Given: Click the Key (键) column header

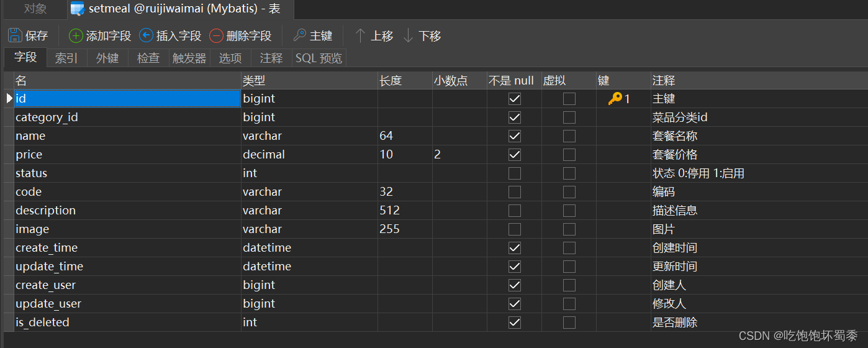Looking at the screenshot, I should [x=623, y=80].
